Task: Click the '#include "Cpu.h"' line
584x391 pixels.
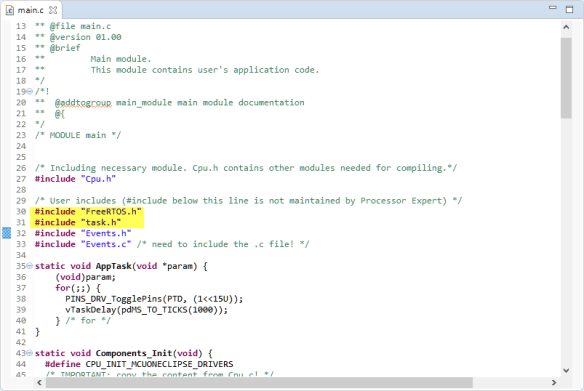Action: click(x=75, y=179)
